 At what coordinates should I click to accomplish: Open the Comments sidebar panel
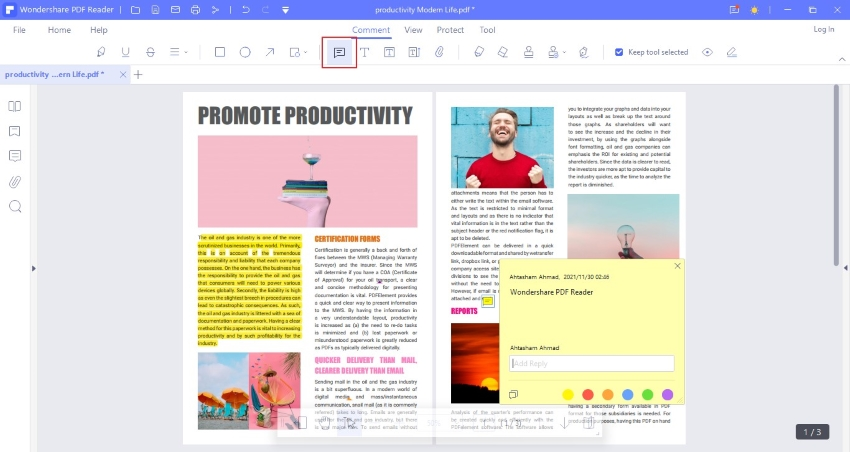(15, 156)
